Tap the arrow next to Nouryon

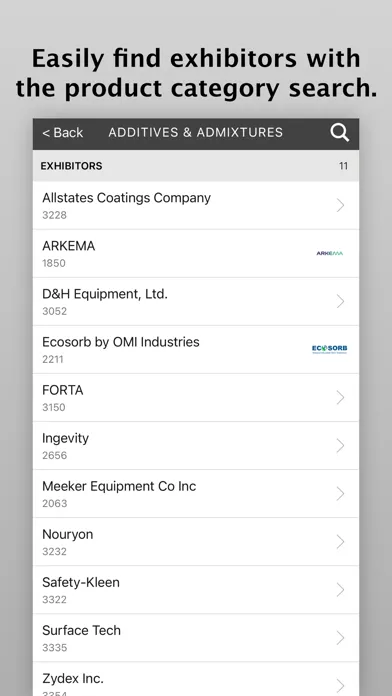click(x=340, y=542)
